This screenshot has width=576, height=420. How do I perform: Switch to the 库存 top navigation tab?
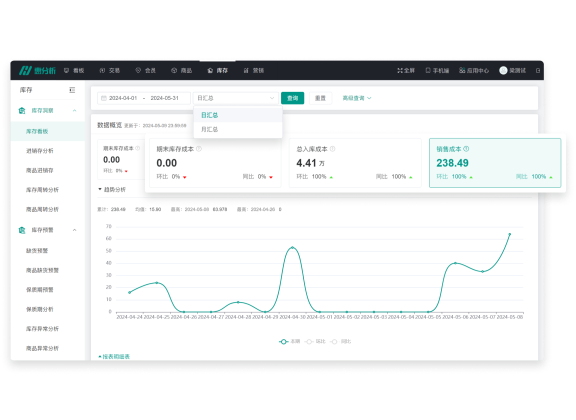pos(217,70)
